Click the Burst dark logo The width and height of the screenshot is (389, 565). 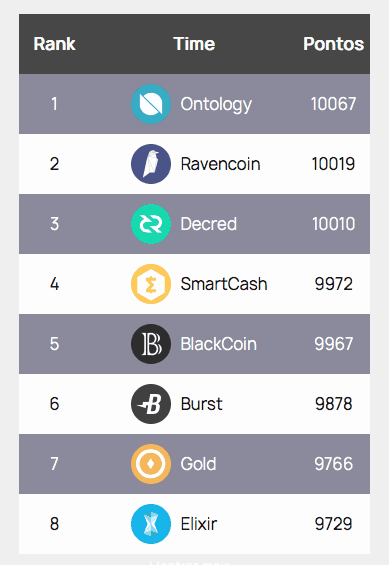151,404
